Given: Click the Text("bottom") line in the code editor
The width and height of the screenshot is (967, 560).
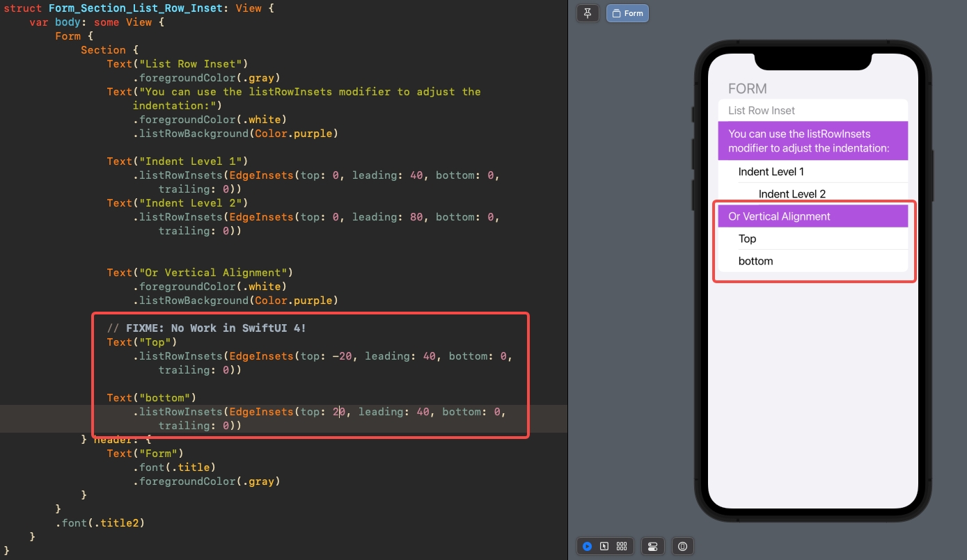Looking at the screenshot, I should [x=151, y=398].
